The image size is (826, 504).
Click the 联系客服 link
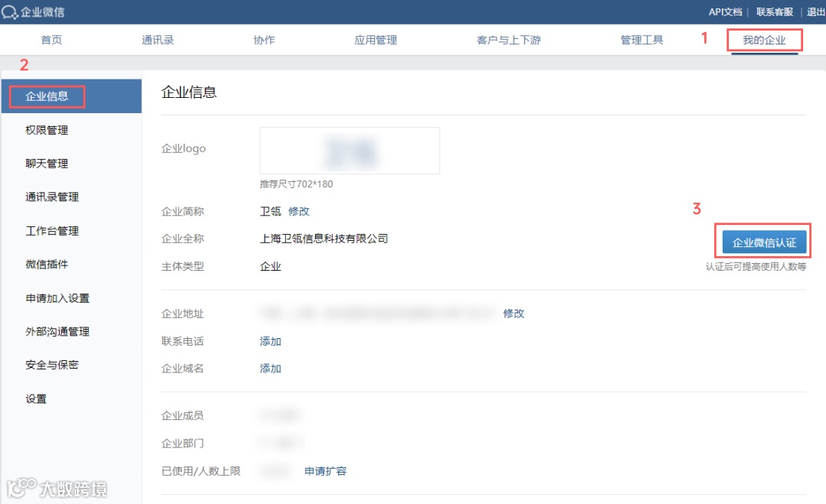click(x=774, y=12)
